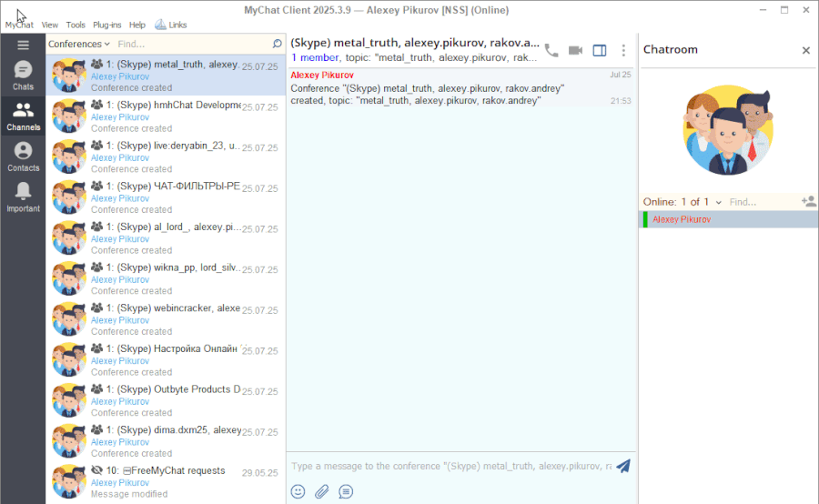Select Alexey Pikurov in the chatroom user list
Image resolution: width=819 pixels, height=504 pixels.
[x=729, y=219]
